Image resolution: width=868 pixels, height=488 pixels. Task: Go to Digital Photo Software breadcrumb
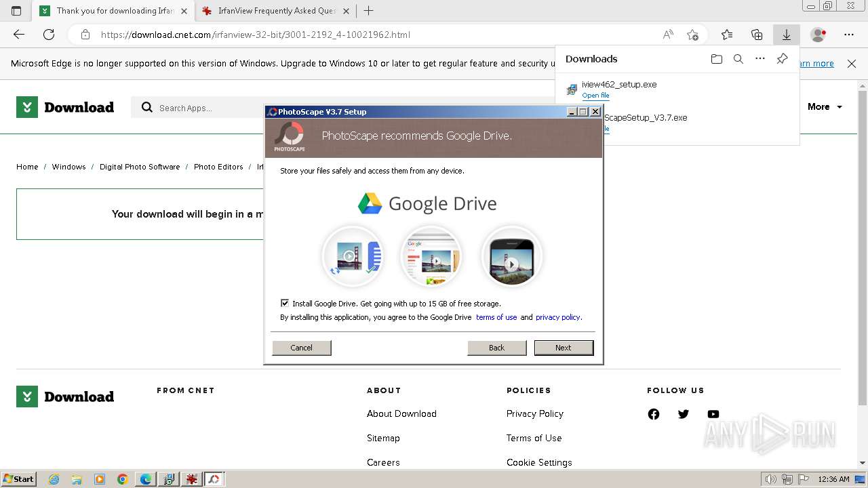click(140, 167)
